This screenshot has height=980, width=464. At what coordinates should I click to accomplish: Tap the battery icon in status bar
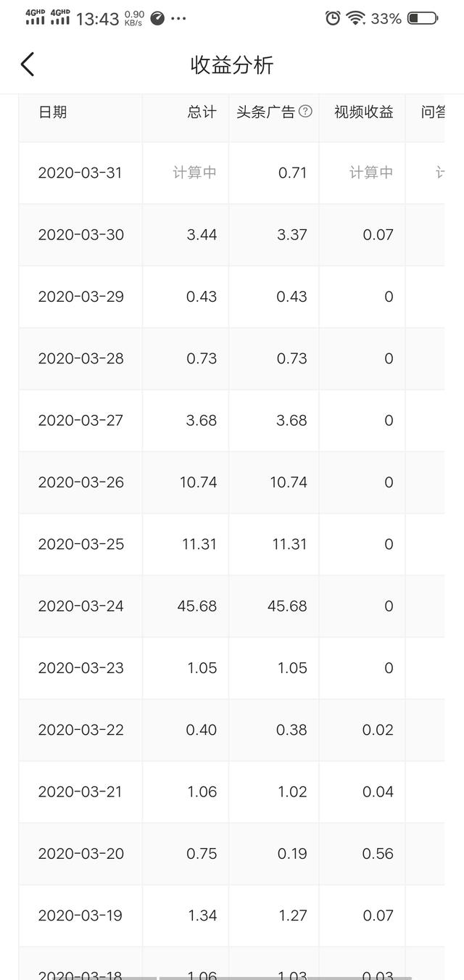[422, 19]
